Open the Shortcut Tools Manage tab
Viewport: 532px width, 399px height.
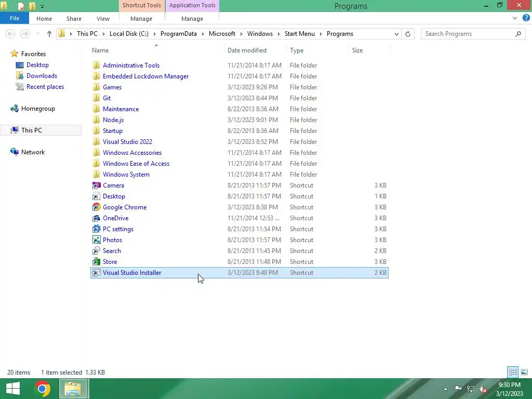point(141,19)
